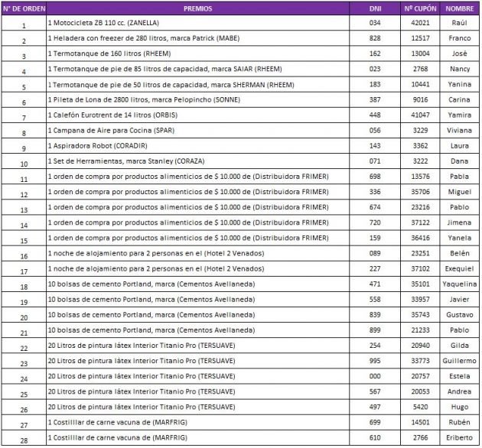
Task: Select the name Yaquelina
Action: click(x=459, y=284)
